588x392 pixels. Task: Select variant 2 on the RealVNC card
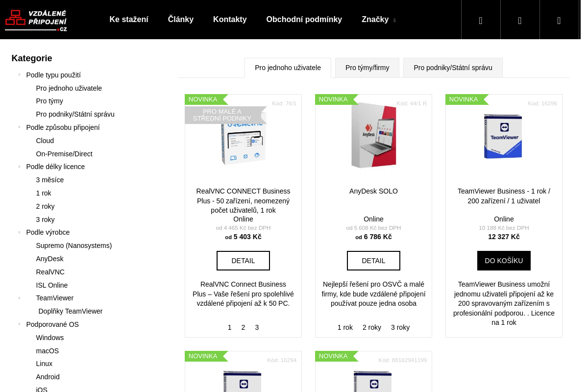click(x=243, y=327)
